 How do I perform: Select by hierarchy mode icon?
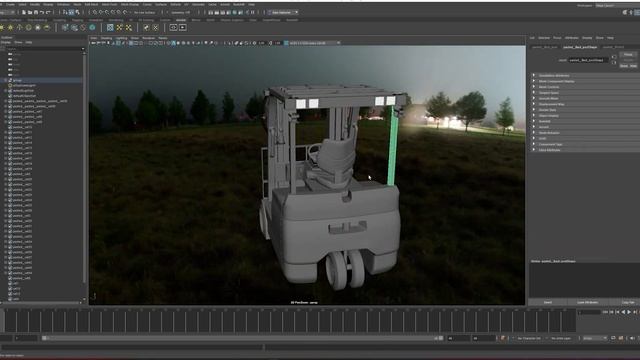(x=65, y=12)
